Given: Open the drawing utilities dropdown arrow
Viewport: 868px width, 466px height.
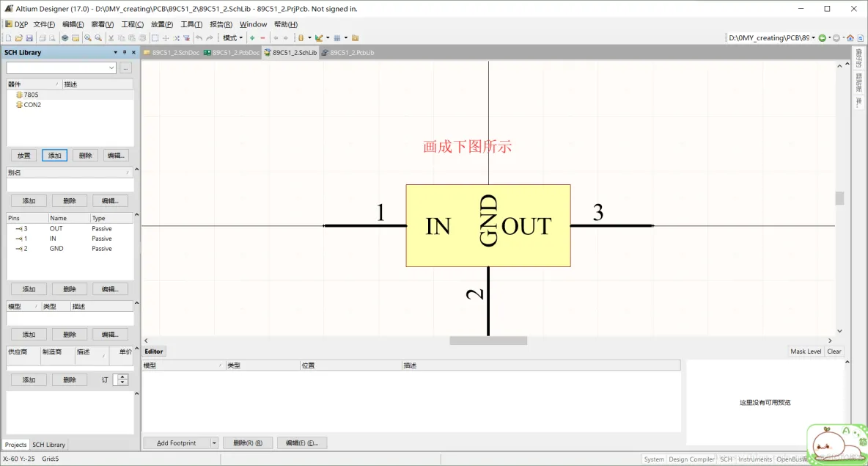Looking at the screenshot, I should click(328, 38).
